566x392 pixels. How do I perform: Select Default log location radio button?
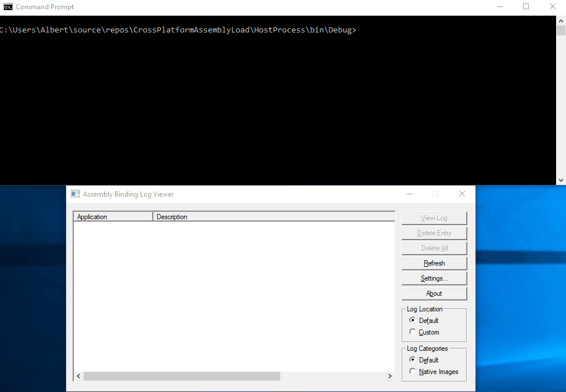click(x=413, y=320)
